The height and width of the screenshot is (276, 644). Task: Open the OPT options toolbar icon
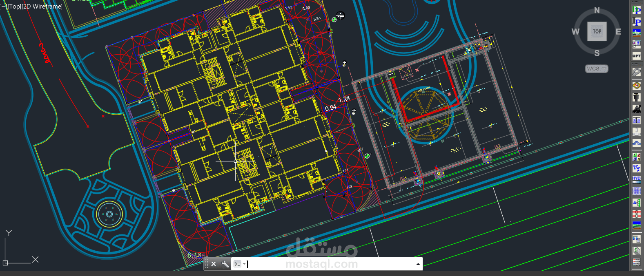click(x=636, y=55)
